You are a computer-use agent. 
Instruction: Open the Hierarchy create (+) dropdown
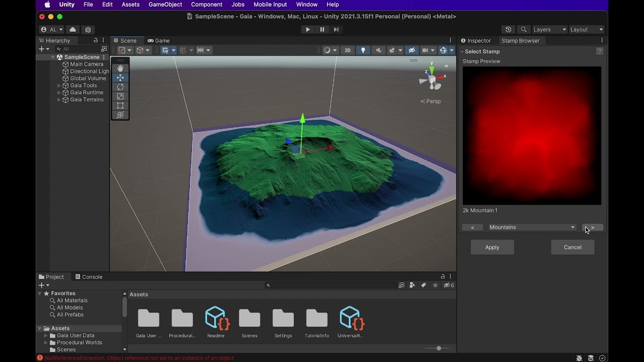44,49
